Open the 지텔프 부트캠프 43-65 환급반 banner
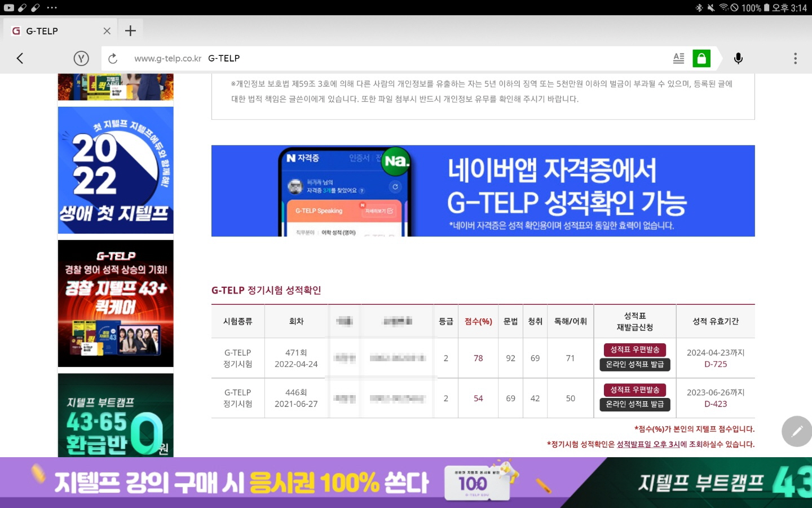The image size is (812, 508). [116, 415]
